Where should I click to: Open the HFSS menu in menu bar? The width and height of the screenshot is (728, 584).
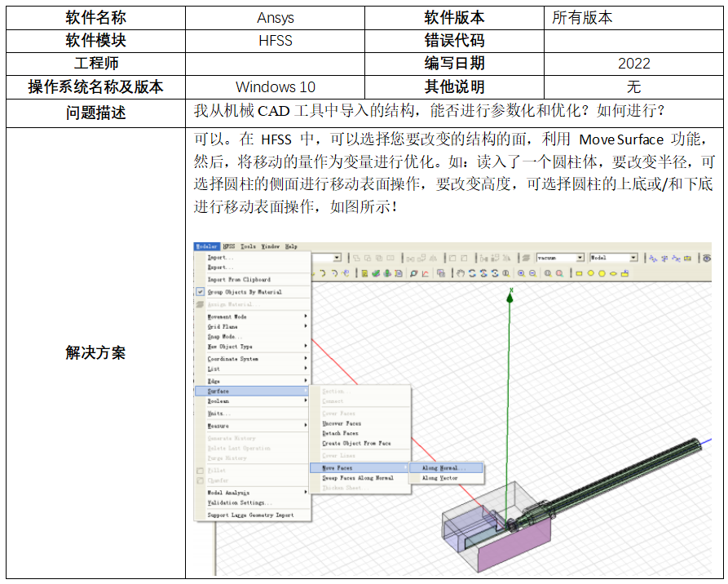click(229, 246)
